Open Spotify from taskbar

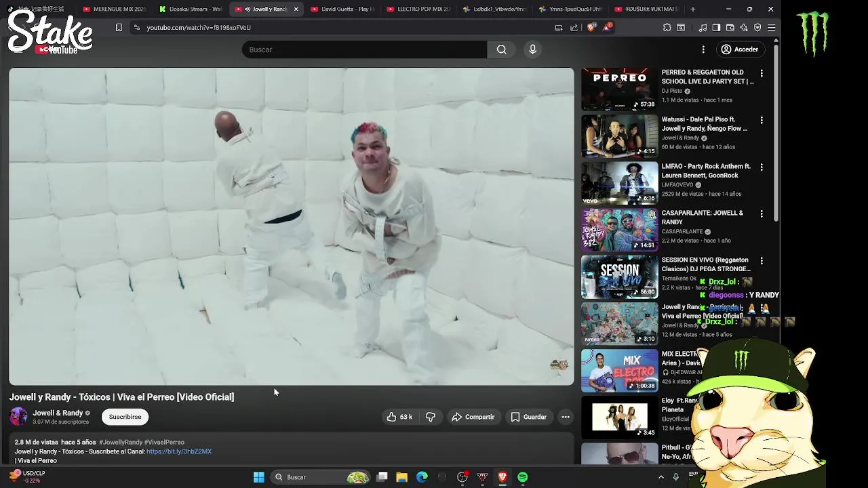pyautogui.click(x=522, y=477)
